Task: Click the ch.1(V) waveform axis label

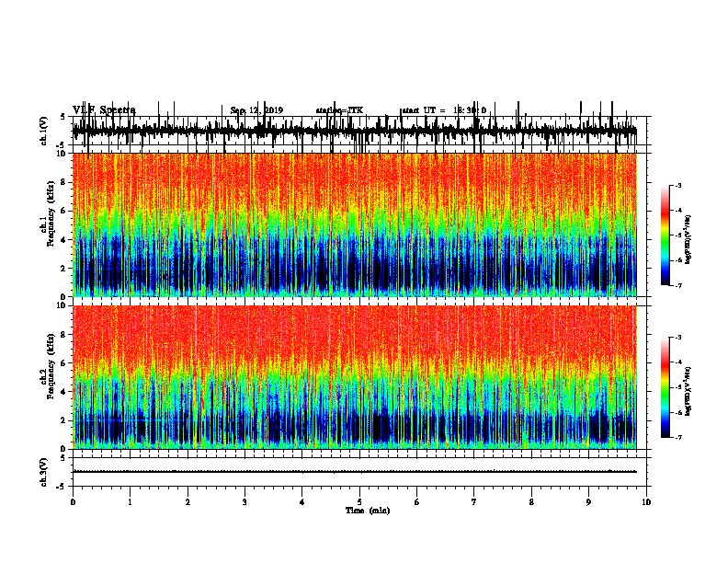Action: pos(44,131)
